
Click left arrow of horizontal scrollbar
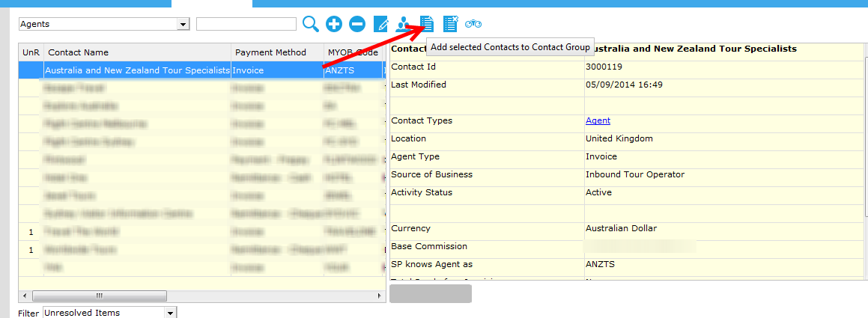click(25, 296)
